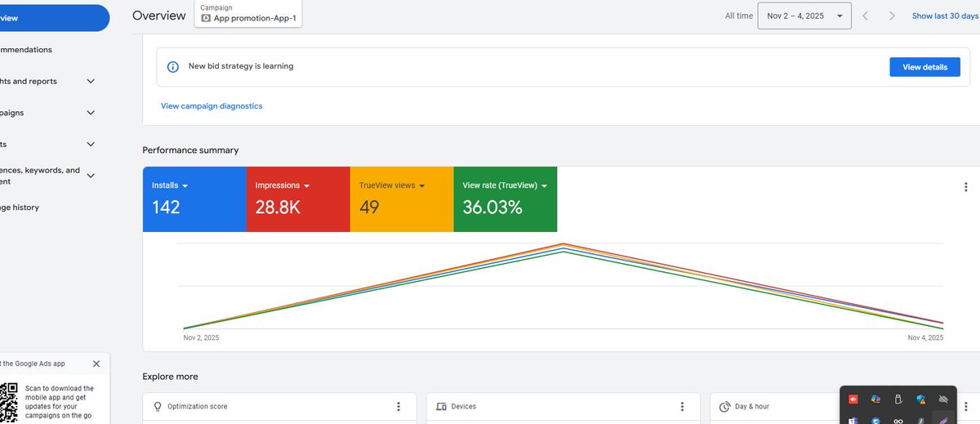Click the 'Performance summary' heading

(190, 150)
